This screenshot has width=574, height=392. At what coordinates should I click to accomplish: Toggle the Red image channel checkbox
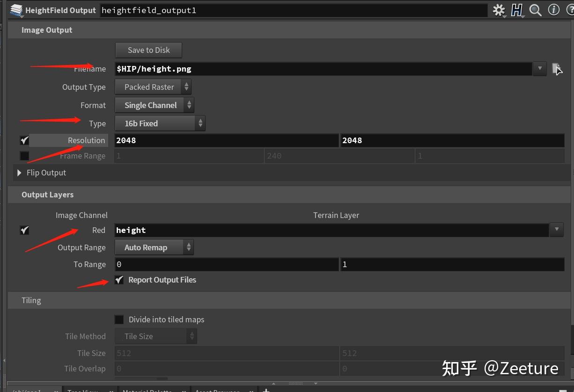point(25,230)
